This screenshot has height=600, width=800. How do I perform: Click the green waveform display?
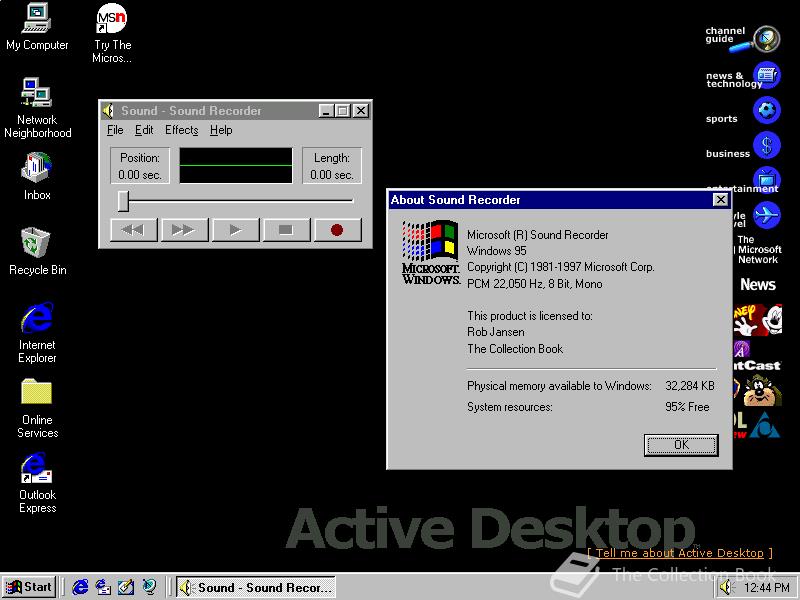coord(236,165)
